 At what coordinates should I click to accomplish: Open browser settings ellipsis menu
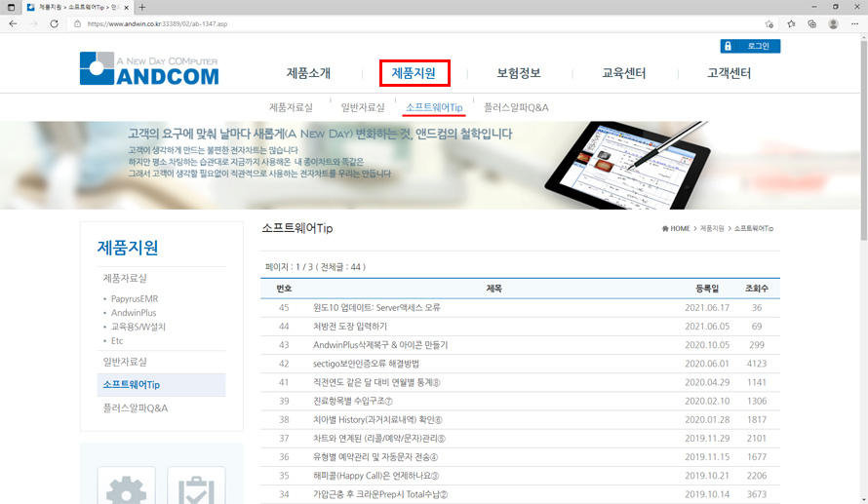pyautogui.click(x=854, y=23)
